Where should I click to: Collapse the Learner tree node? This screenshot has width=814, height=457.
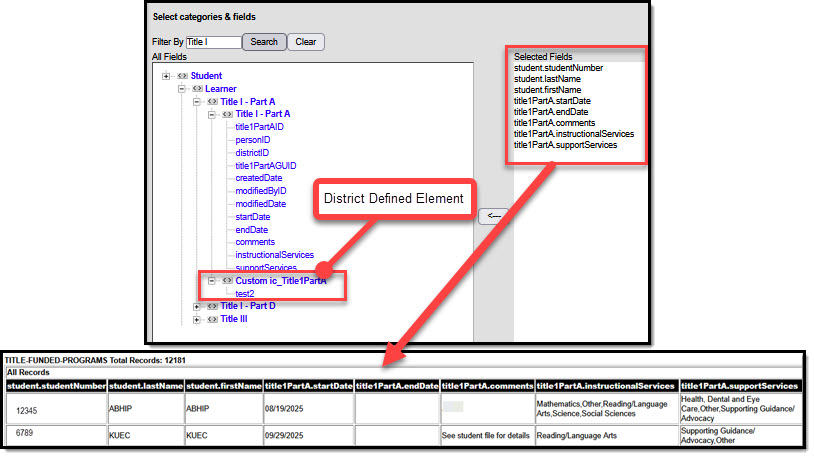pyautogui.click(x=182, y=89)
